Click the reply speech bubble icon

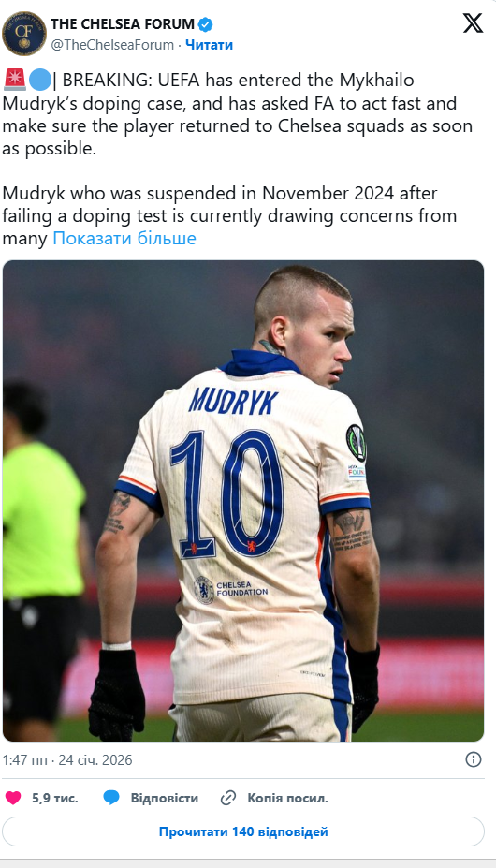(x=111, y=798)
